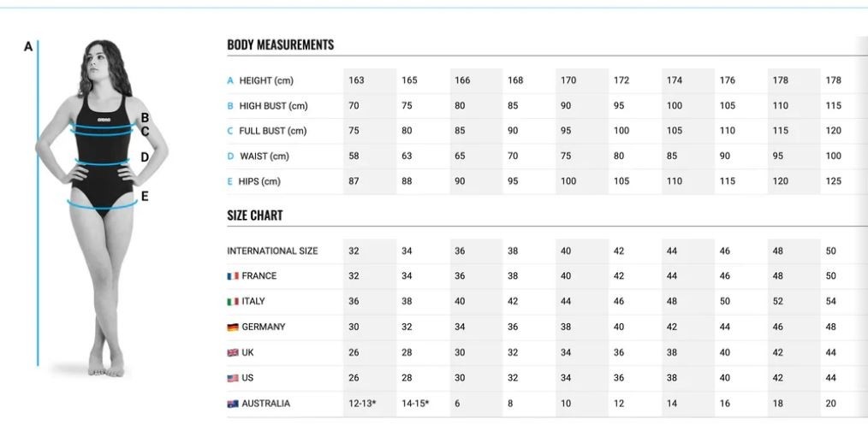
Task: Click the height value 163 cell
Action: (356, 80)
